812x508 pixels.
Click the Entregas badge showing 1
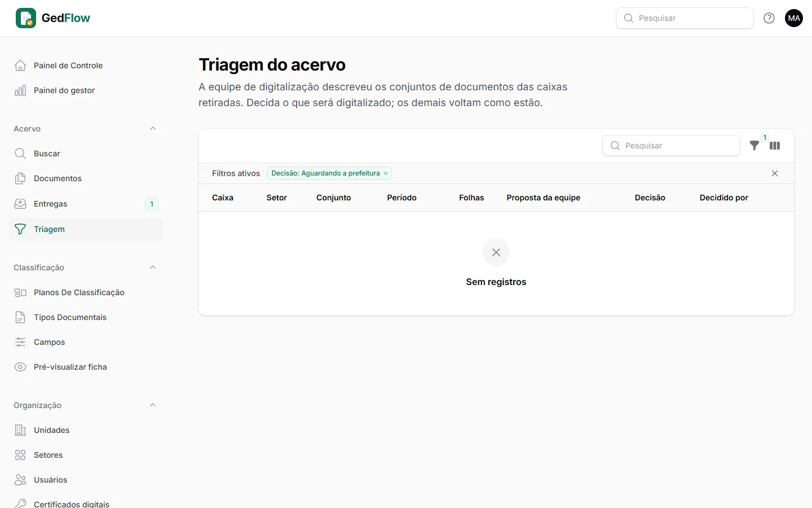pyautogui.click(x=152, y=204)
